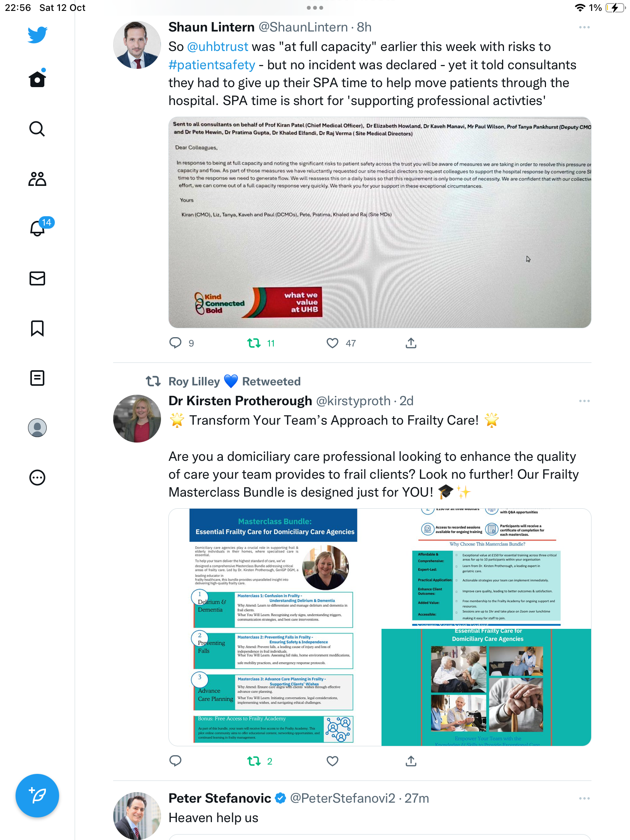Go to Home tab in sidebar
Image resolution: width=630 pixels, height=840 pixels.
coord(37,78)
